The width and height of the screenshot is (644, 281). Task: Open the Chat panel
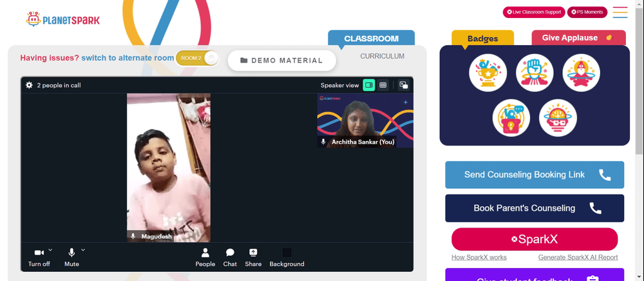coord(230,258)
